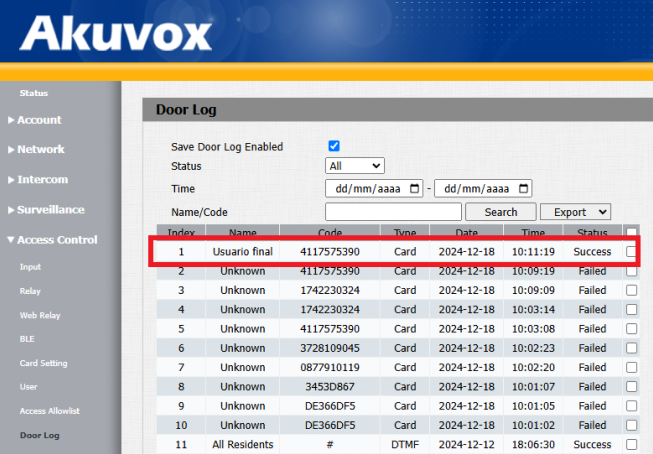Toggle Save Door Log Enabled checkbox

point(334,146)
